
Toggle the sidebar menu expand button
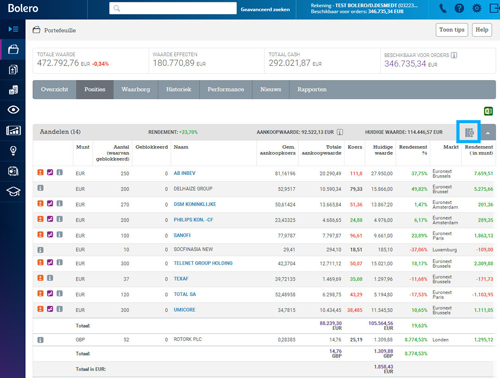[13, 29]
